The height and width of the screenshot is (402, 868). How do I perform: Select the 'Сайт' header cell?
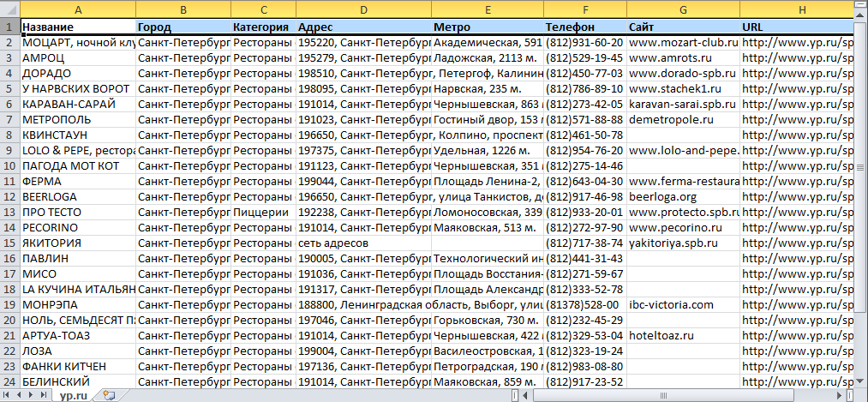tap(683, 27)
